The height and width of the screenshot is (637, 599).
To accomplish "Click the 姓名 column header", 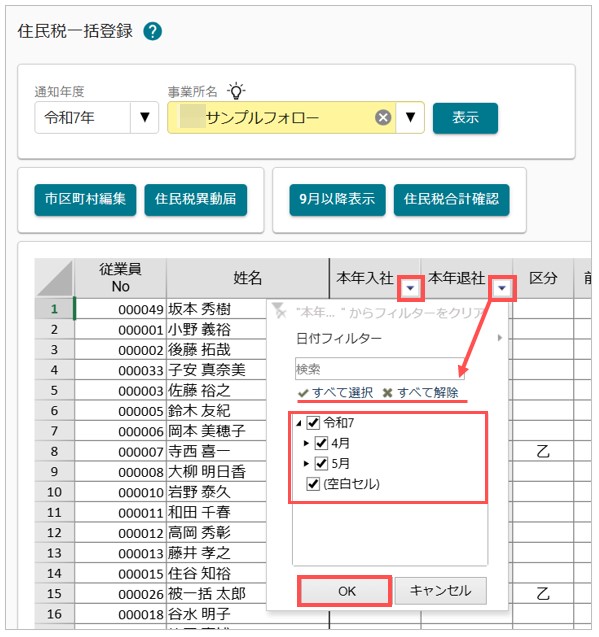I will point(247,278).
